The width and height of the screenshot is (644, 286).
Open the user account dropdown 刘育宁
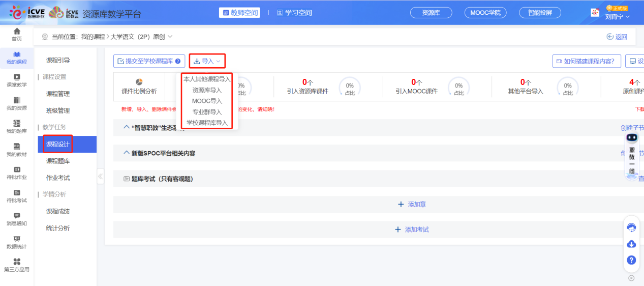617,16
